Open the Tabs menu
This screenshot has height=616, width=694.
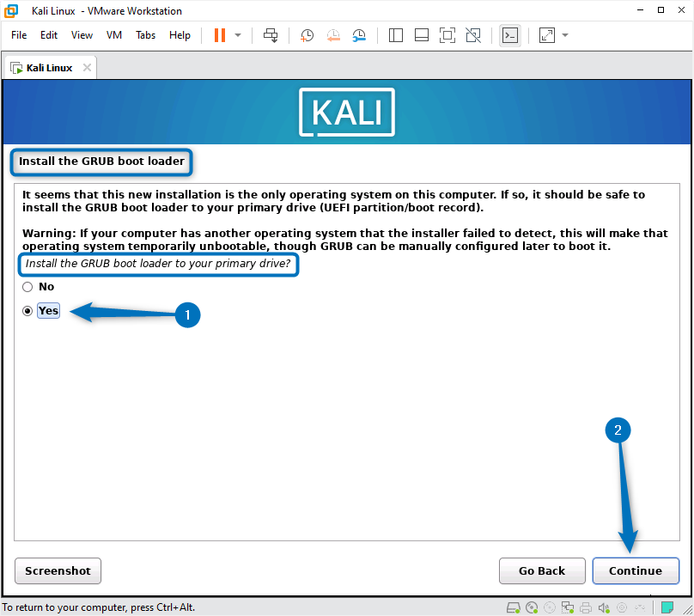[145, 35]
